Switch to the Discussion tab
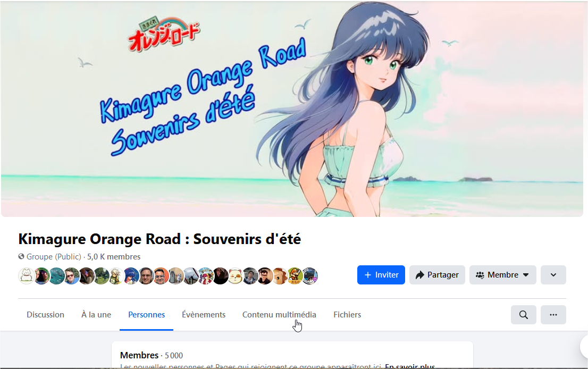The height and width of the screenshot is (369, 588). coord(45,315)
